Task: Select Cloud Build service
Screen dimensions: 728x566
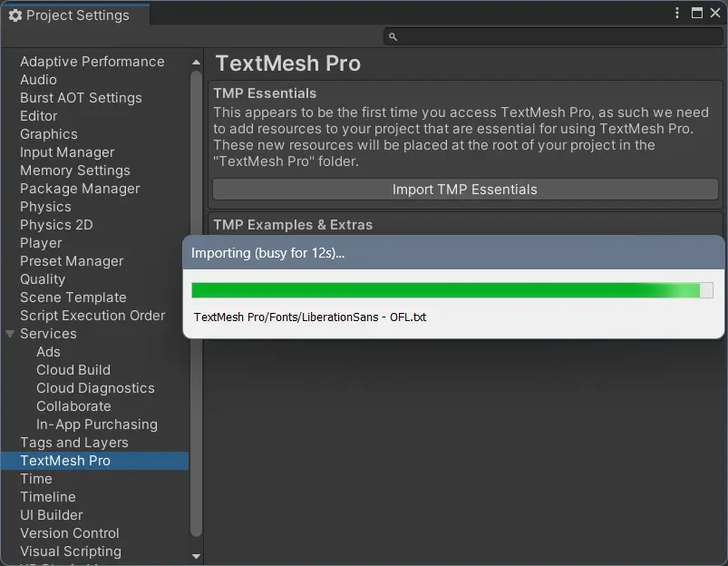Action: [73, 369]
